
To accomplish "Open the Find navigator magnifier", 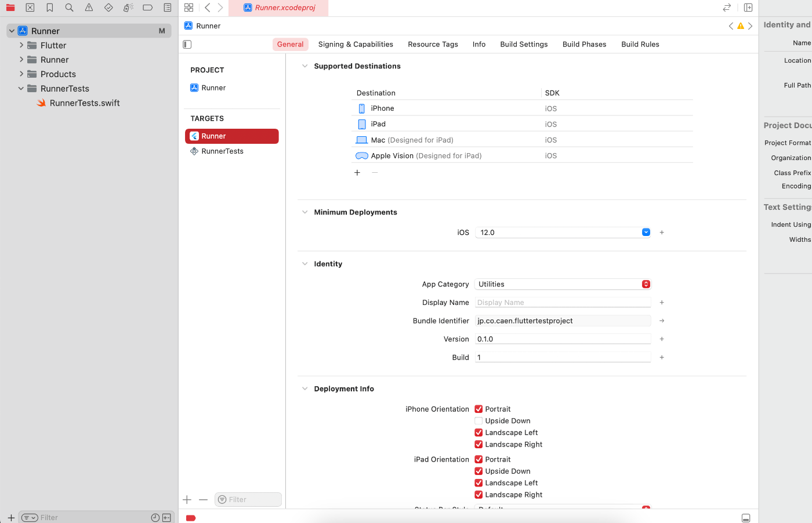I will [69, 8].
